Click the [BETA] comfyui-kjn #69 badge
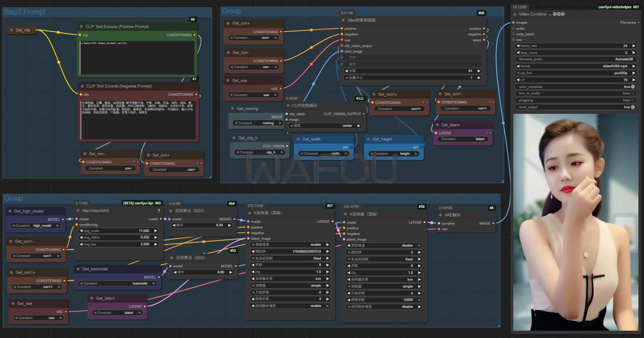The height and width of the screenshot is (338, 644). pyautogui.click(x=142, y=203)
